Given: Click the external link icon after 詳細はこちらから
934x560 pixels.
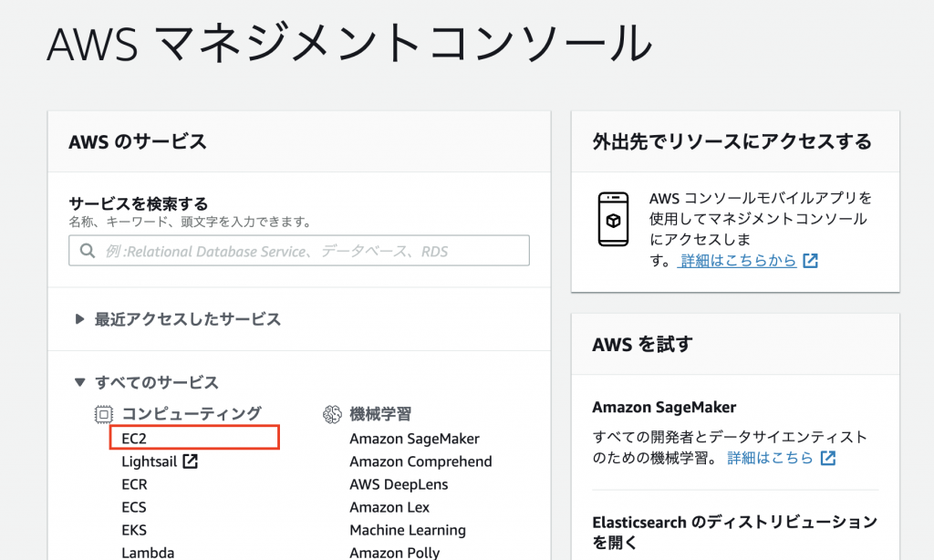Looking at the screenshot, I should [811, 260].
